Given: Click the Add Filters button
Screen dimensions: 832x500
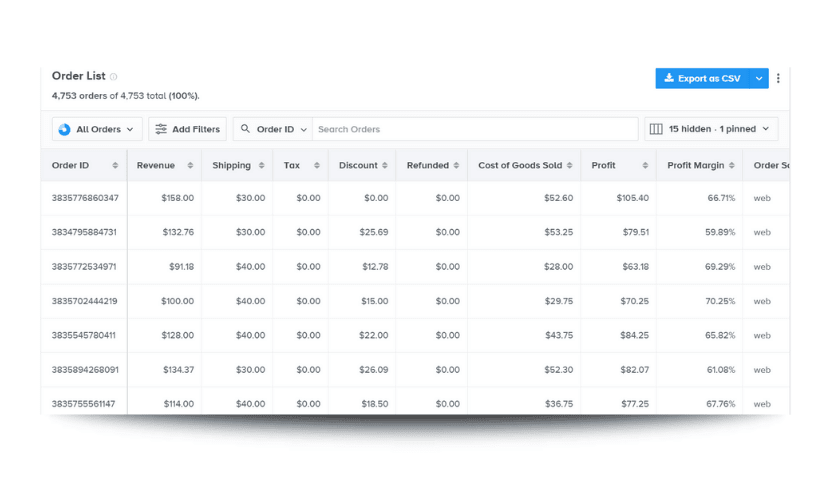Looking at the screenshot, I should pyautogui.click(x=187, y=129).
